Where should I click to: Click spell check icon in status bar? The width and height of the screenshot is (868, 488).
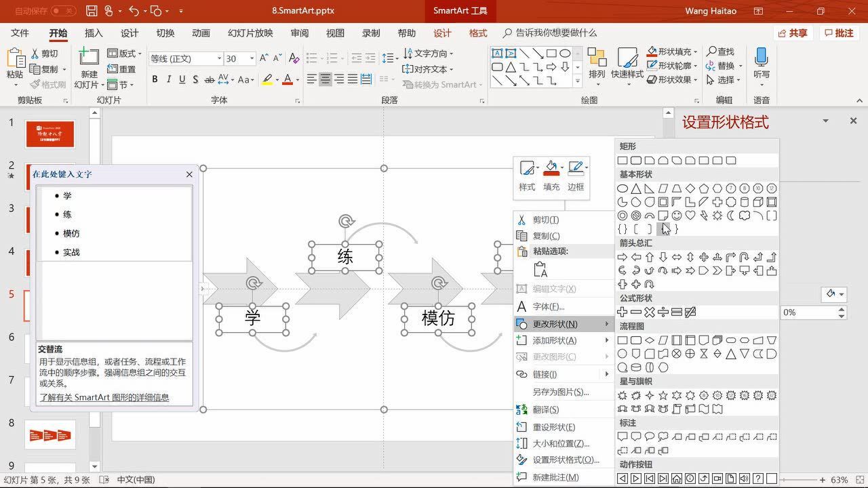[104, 480]
